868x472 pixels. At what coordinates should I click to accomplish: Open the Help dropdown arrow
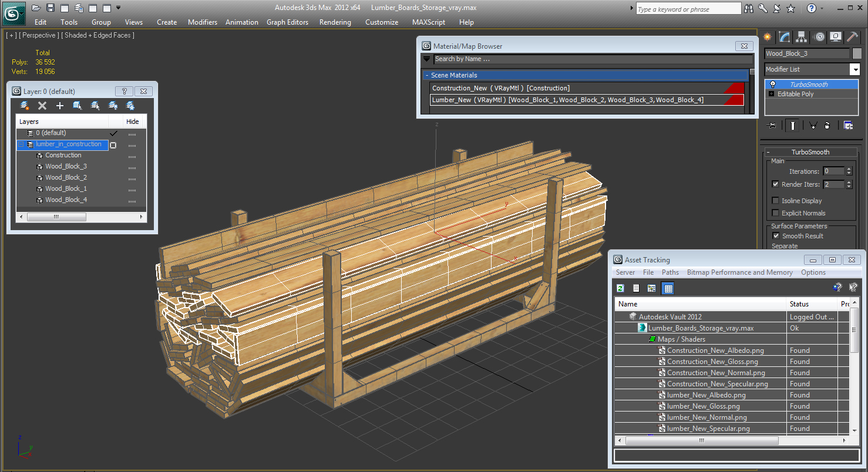[822, 8]
